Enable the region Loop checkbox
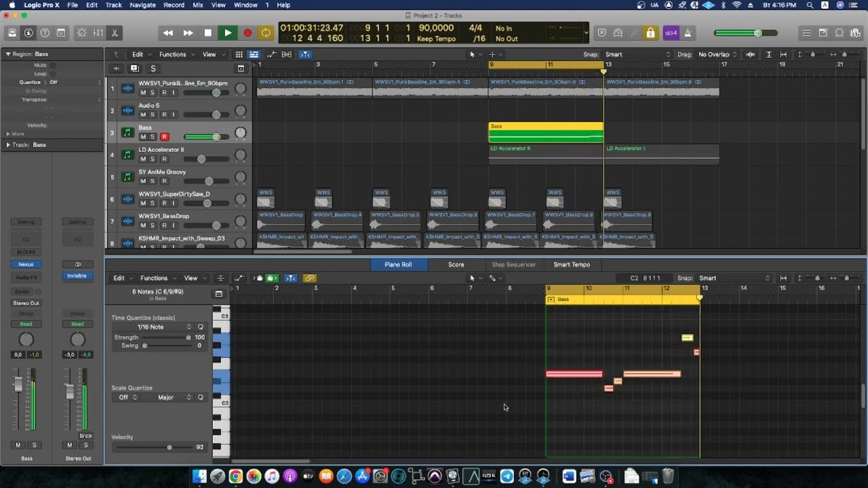This screenshot has width=868, height=488. 52,74
